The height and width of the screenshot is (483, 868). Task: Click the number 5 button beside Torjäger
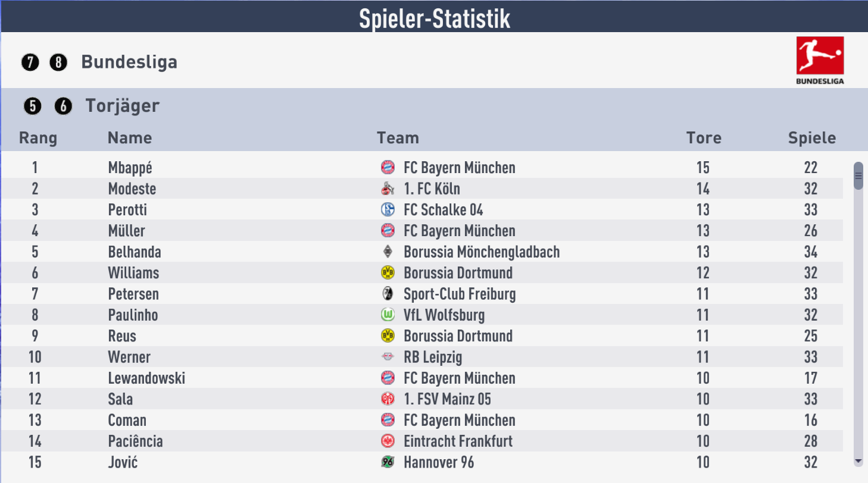point(33,106)
